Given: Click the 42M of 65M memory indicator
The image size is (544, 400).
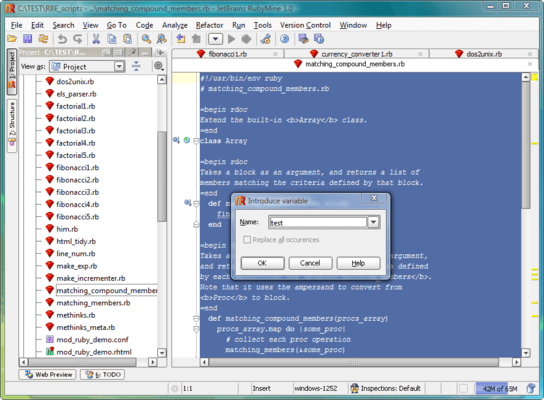Looking at the screenshot, I should tap(500, 388).
